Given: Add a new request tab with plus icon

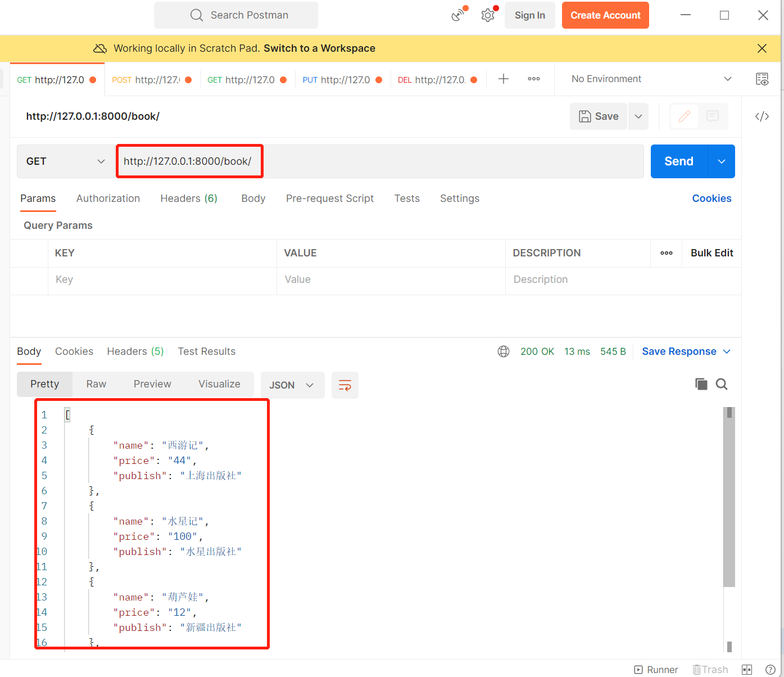Looking at the screenshot, I should pyautogui.click(x=504, y=79).
